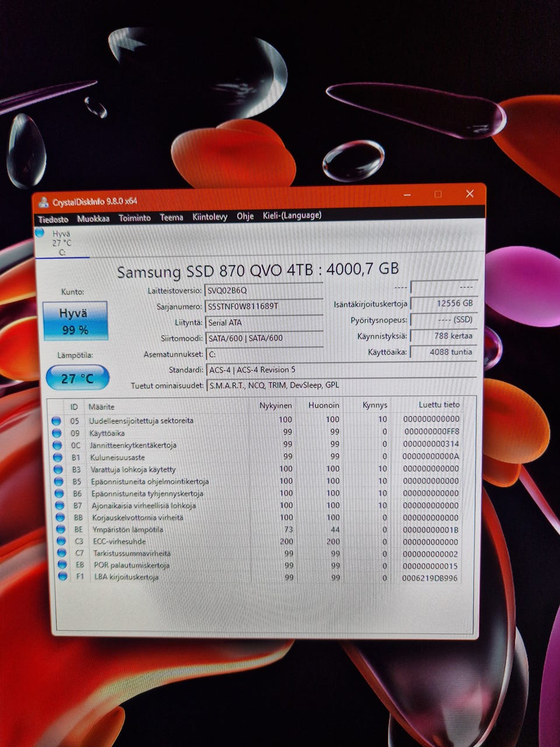This screenshot has width=560, height=747.
Task: Maximize the CrystalDiskInfo window
Action: [x=438, y=194]
